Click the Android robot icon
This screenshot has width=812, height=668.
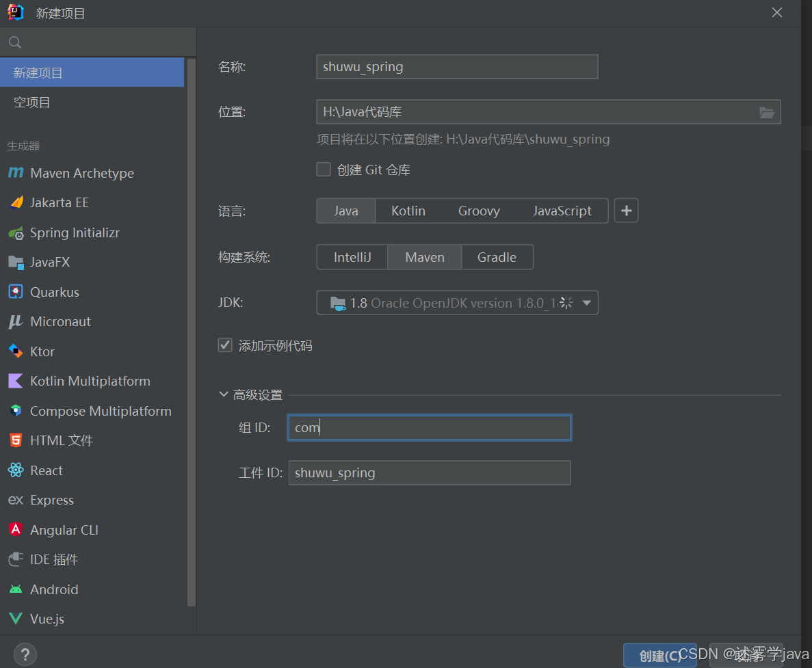point(16,589)
